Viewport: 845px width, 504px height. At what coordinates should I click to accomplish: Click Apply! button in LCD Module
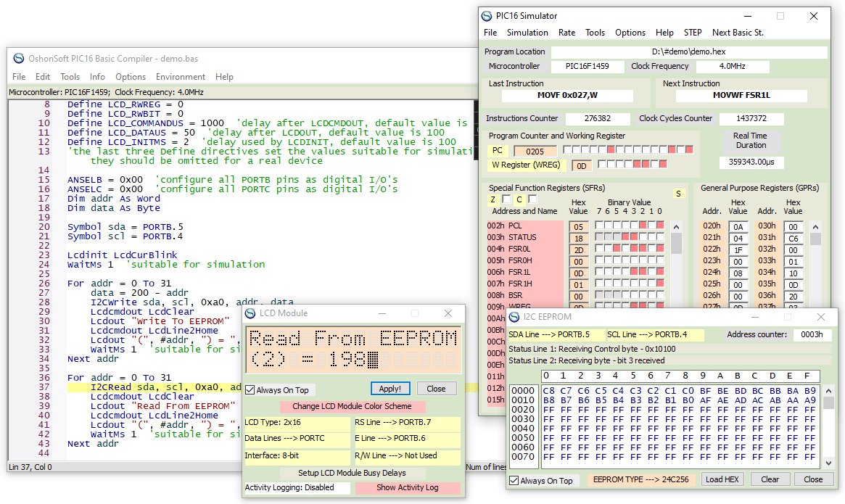[390, 389]
